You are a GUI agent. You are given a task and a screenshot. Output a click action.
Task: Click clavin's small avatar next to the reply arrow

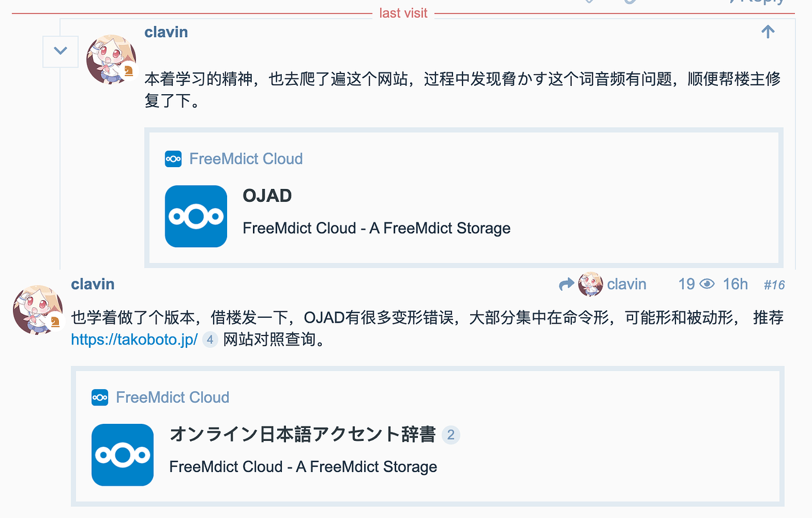pyautogui.click(x=591, y=284)
